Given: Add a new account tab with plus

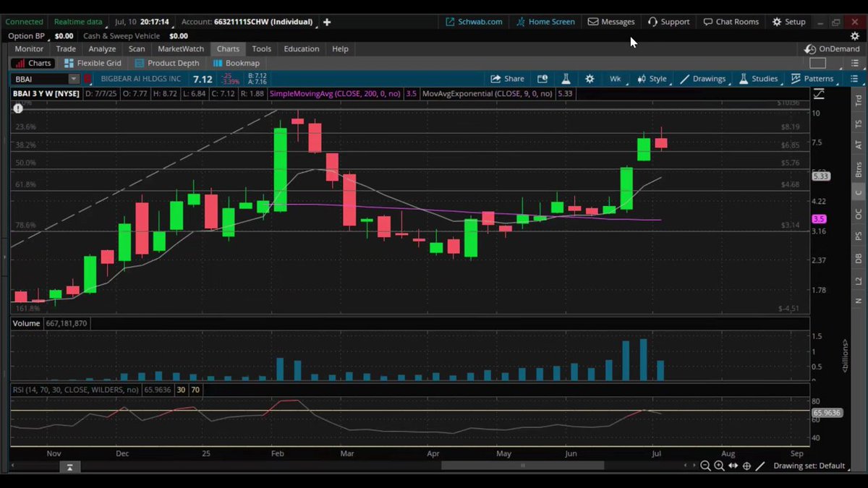Looking at the screenshot, I should click(x=327, y=22).
